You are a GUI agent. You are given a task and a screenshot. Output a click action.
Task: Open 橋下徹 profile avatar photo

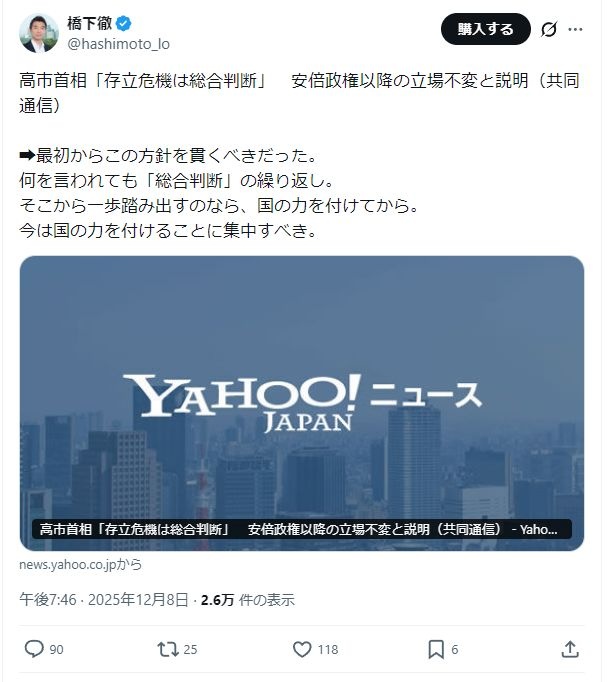pyautogui.click(x=39, y=33)
